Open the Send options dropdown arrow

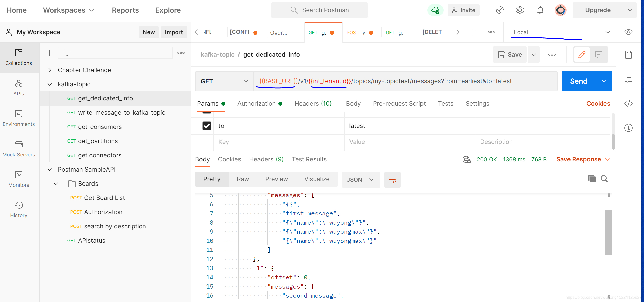point(604,81)
